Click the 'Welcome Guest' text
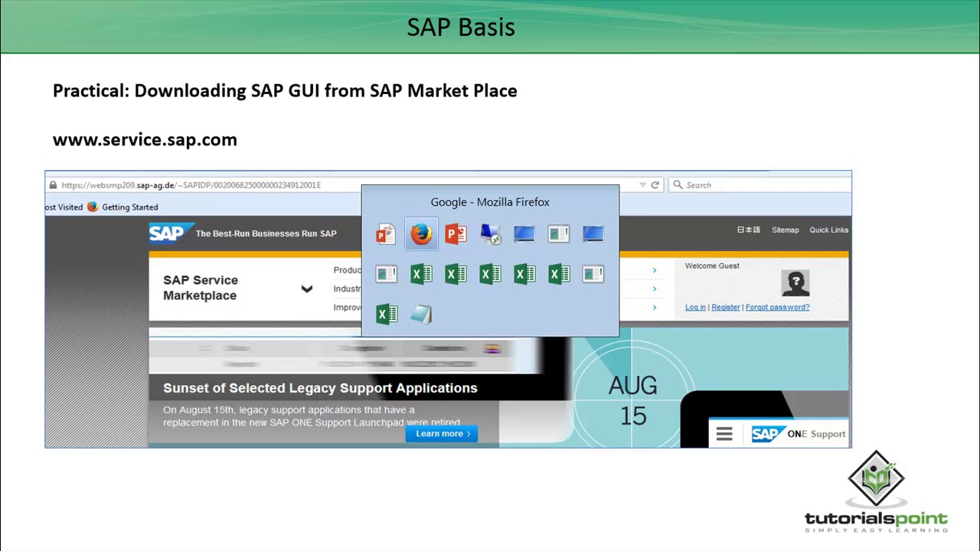Viewport: 980px width, 551px height. 712,266
